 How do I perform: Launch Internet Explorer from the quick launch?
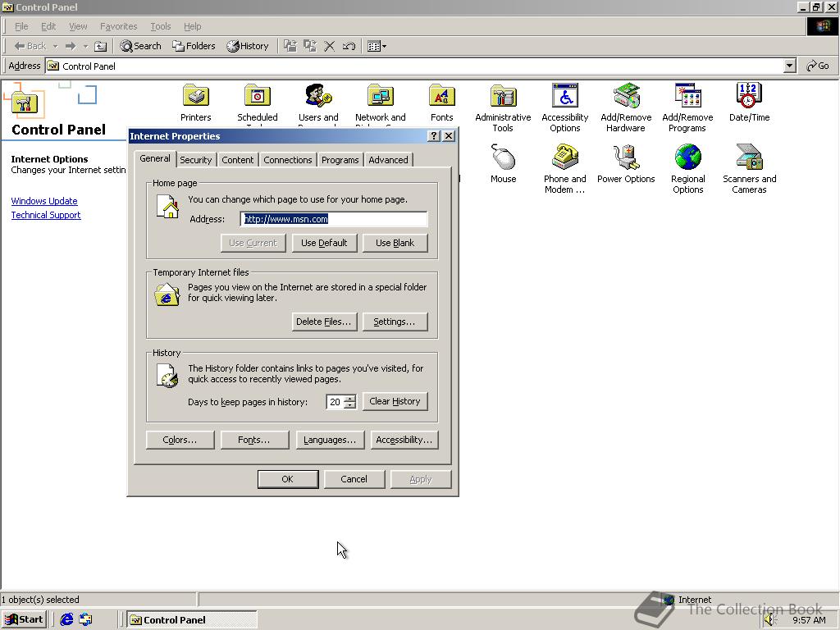[x=66, y=619]
